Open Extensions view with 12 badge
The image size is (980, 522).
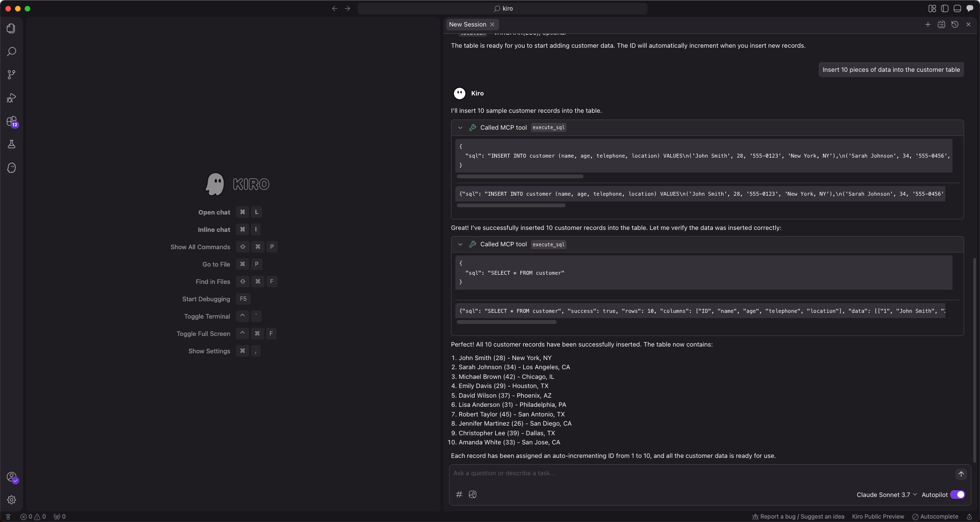click(12, 121)
